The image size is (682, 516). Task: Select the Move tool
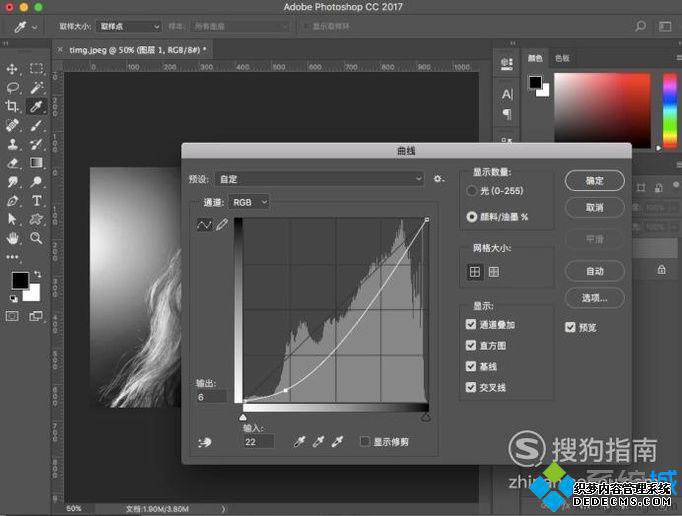[x=12, y=69]
